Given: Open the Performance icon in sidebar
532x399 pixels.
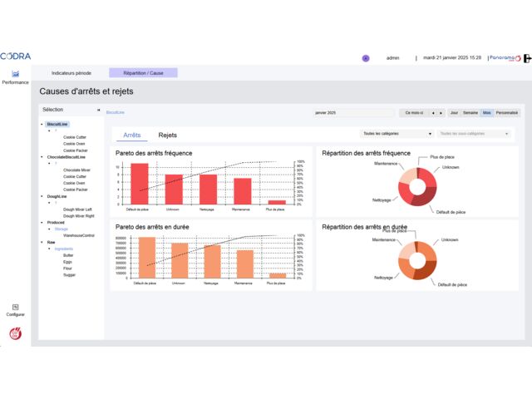Looking at the screenshot, I should click(x=15, y=76).
